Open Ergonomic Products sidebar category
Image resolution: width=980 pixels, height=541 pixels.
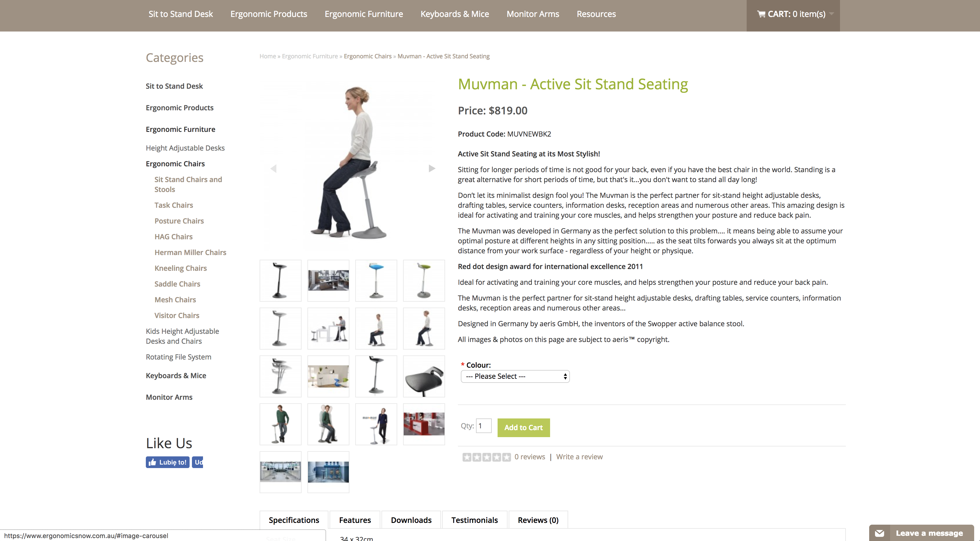180,108
